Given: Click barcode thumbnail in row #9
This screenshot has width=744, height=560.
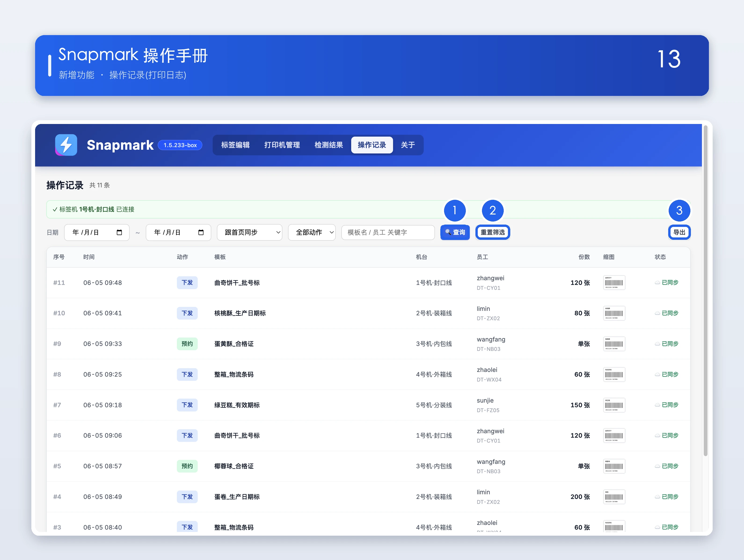Looking at the screenshot, I should click(614, 344).
